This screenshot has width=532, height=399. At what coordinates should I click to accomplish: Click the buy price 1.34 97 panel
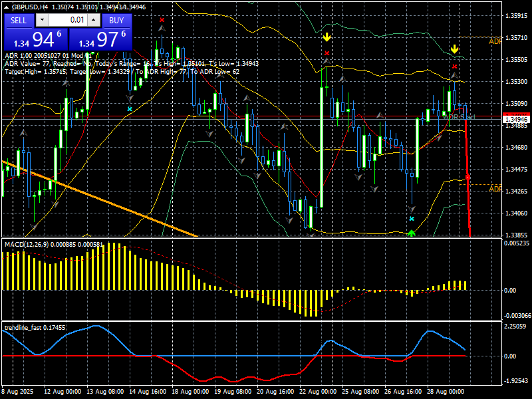tap(100, 39)
